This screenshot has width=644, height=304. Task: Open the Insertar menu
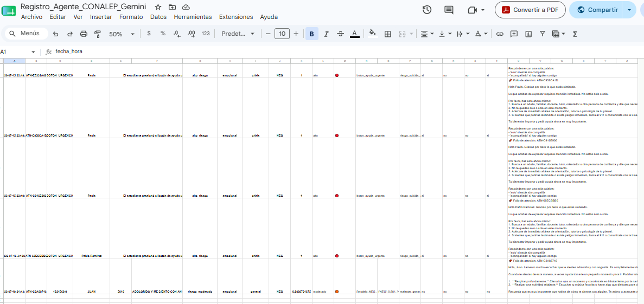[x=101, y=17]
